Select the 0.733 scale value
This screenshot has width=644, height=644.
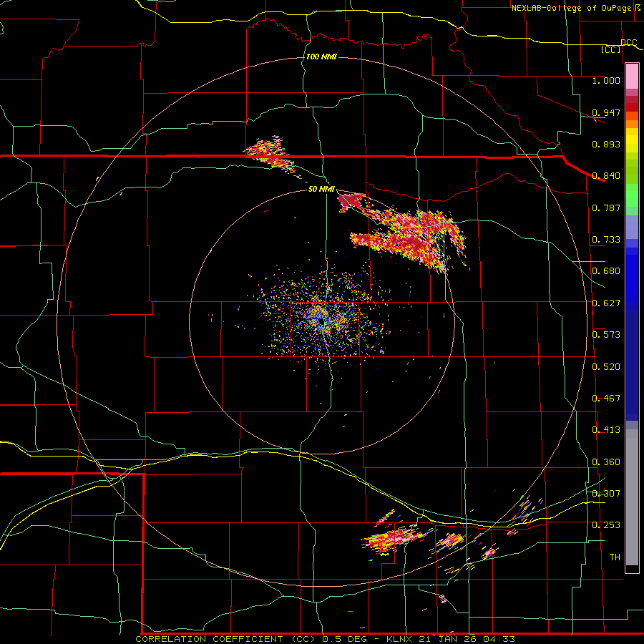click(x=606, y=240)
